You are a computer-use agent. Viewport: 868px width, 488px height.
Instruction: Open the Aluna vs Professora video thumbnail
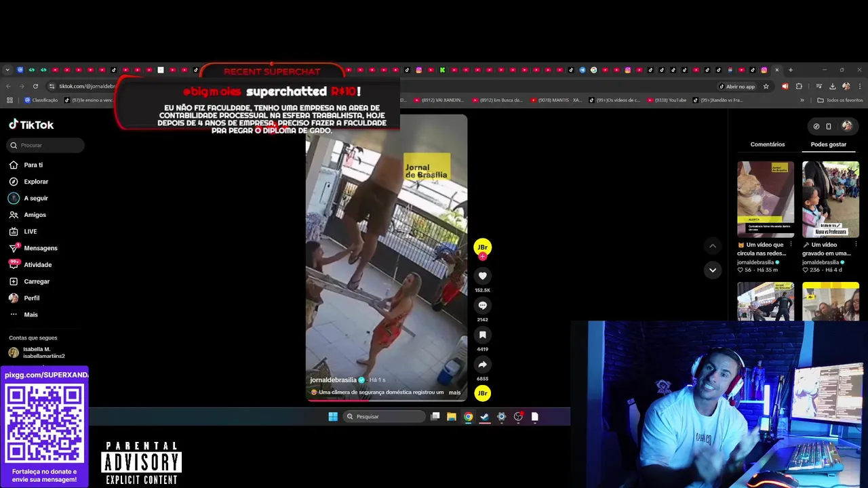point(831,199)
